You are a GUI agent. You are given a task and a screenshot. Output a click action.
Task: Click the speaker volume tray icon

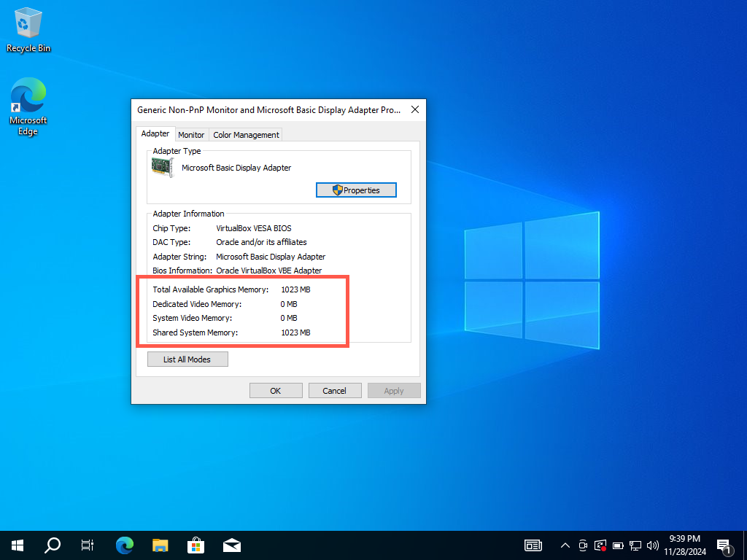pyautogui.click(x=653, y=545)
